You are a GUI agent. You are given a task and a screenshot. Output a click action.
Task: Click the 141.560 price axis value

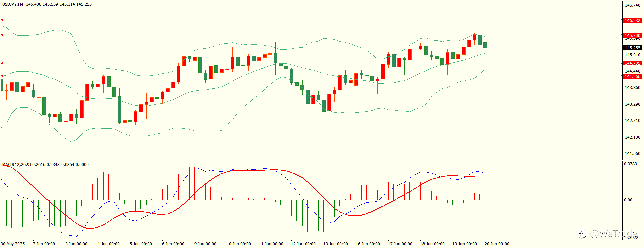(x=632, y=154)
